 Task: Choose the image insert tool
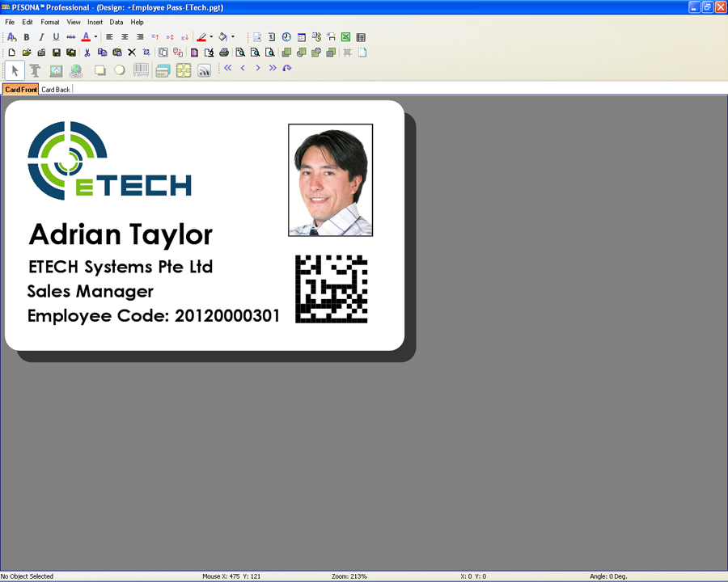point(56,71)
